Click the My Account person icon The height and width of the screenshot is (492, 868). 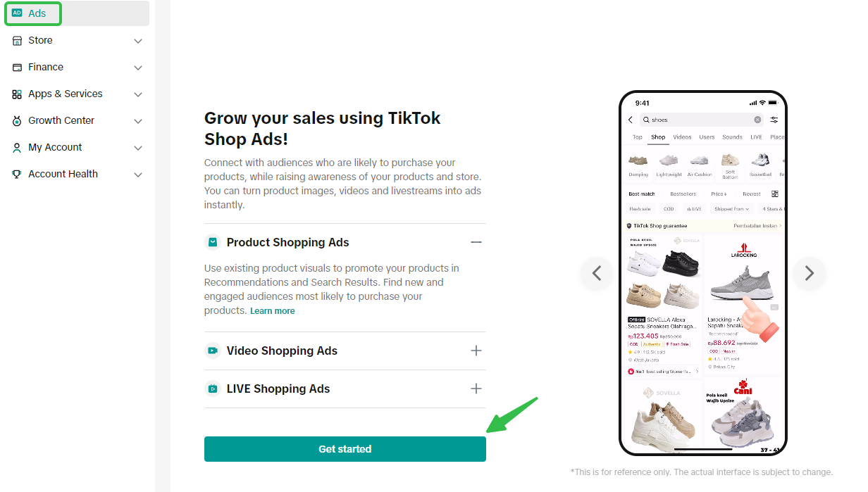17,148
